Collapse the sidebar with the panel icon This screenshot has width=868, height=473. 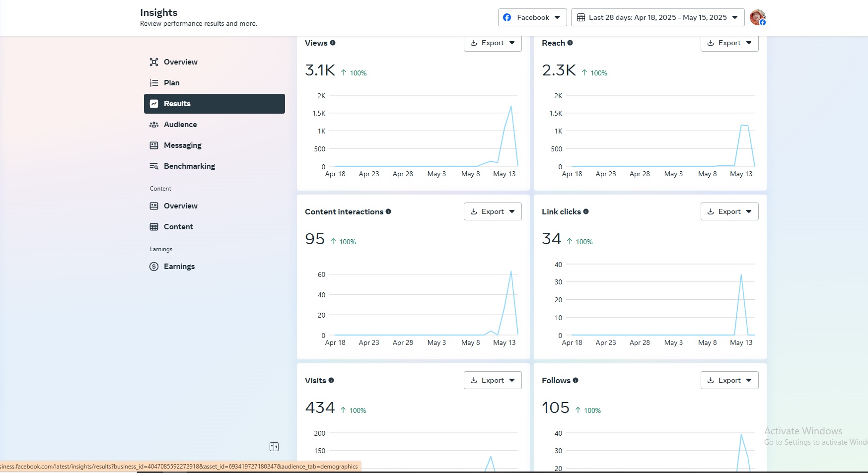tap(274, 447)
